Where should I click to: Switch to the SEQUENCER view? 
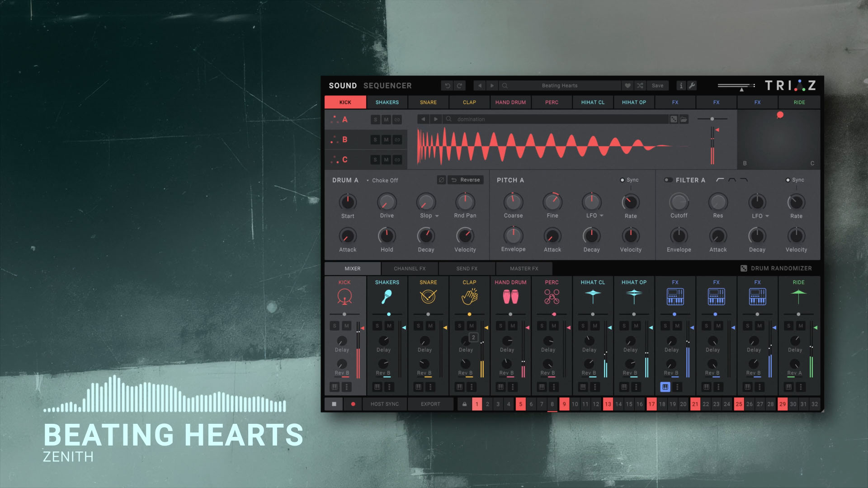pyautogui.click(x=387, y=85)
